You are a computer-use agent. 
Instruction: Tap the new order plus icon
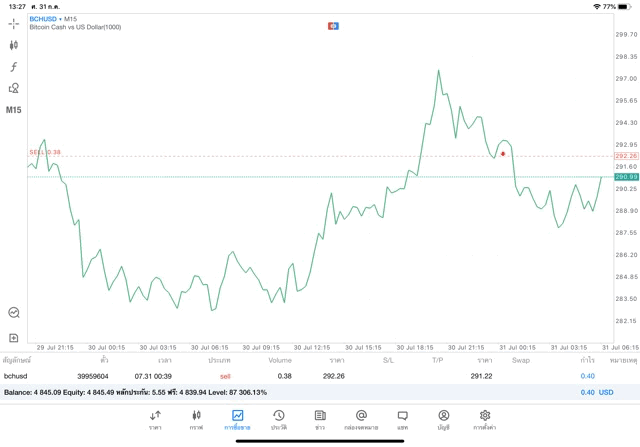(x=13, y=338)
